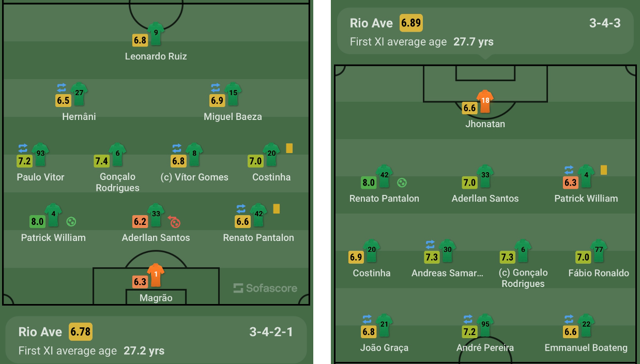Open the Andreas Samar... player name link
The height and width of the screenshot is (364, 640).
click(448, 273)
